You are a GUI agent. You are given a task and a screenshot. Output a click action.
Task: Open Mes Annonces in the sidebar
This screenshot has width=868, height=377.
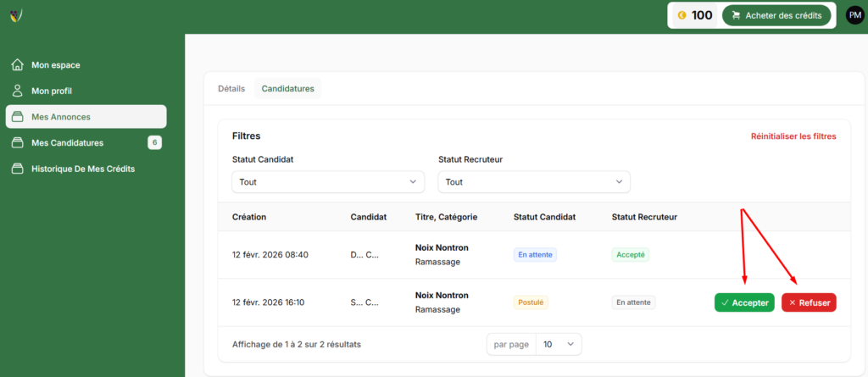point(86,117)
